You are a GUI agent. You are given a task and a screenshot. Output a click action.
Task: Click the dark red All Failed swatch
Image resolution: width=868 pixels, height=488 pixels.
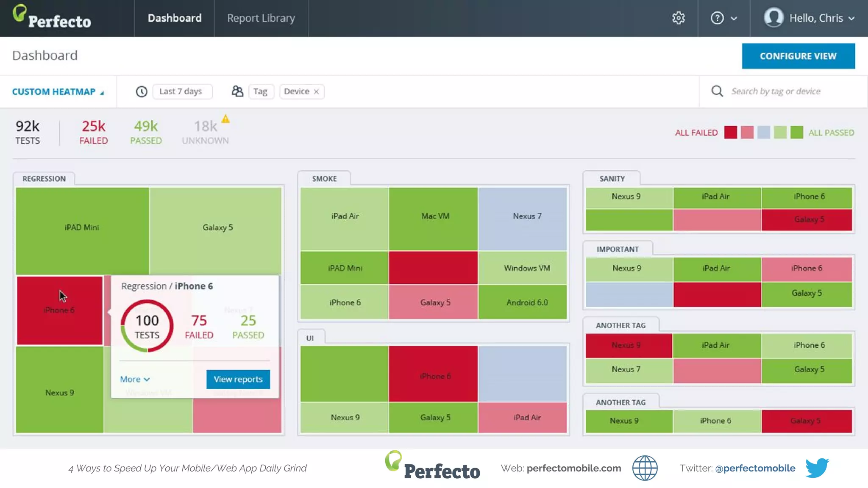coord(730,133)
